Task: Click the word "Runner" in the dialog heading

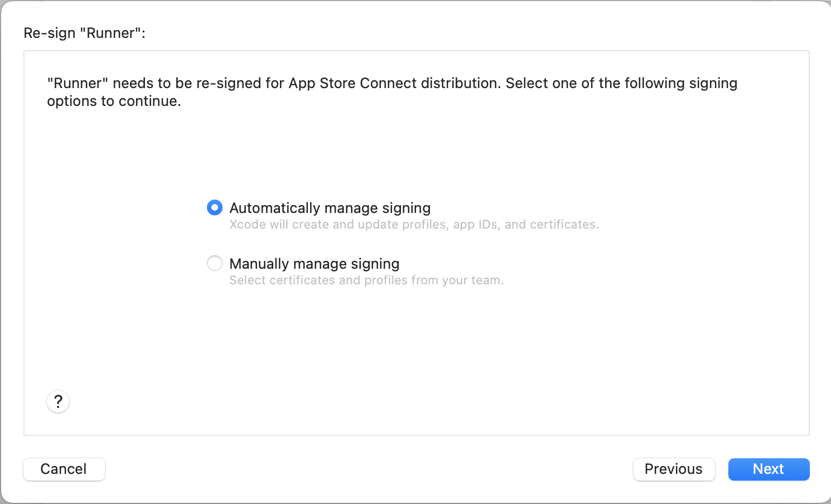Action: click(x=110, y=33)
